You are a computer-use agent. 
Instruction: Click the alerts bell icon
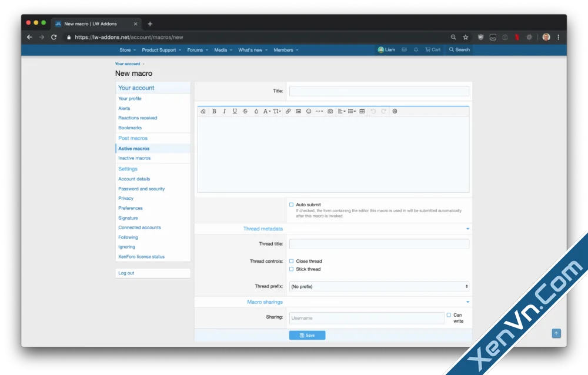coord(416,50)
